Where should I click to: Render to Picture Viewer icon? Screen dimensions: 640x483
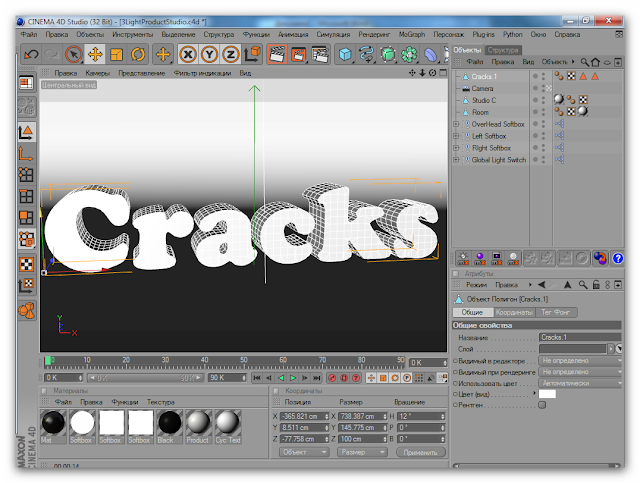pyautogui.click(x=298, y=54)
